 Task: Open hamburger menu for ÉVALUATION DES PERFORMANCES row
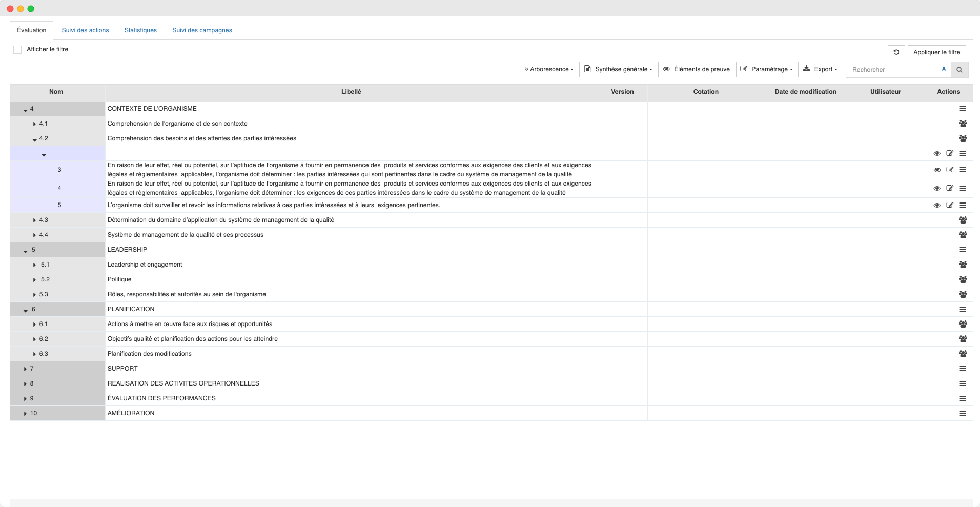(963, 398)
